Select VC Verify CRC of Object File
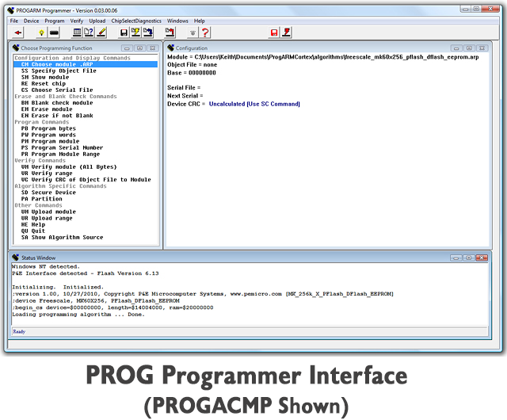 [86, 180]
